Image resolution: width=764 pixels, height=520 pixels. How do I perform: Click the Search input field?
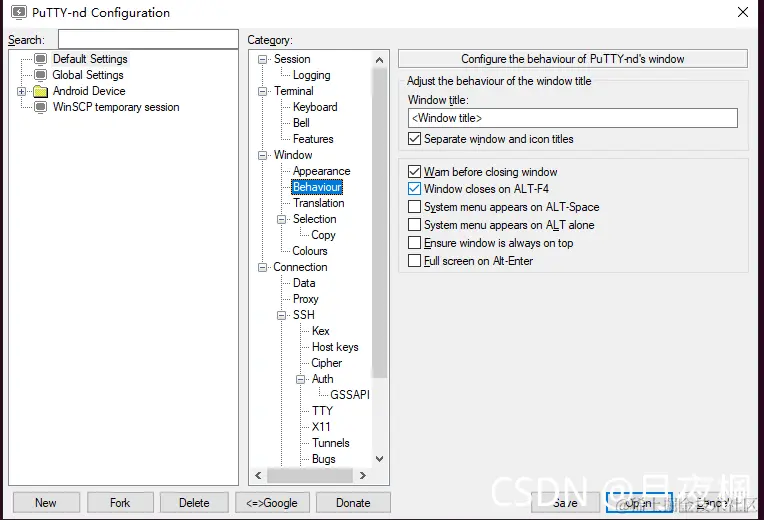[148, 39]
